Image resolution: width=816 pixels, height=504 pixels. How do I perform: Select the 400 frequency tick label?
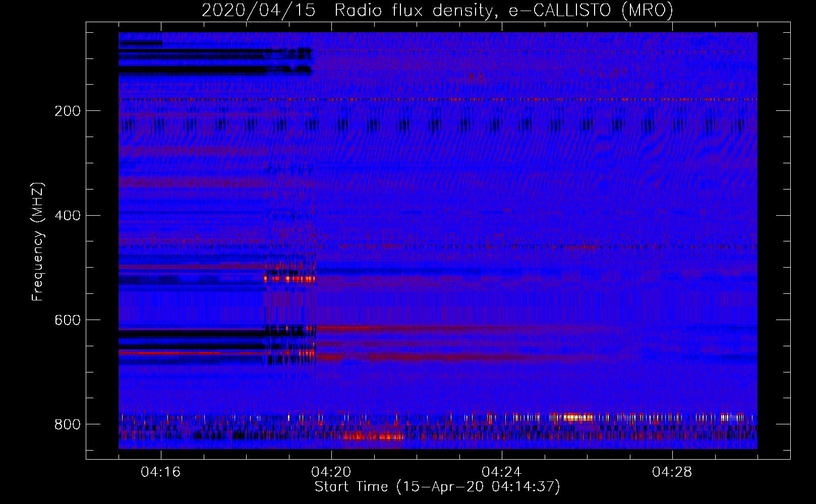point(67,216)
